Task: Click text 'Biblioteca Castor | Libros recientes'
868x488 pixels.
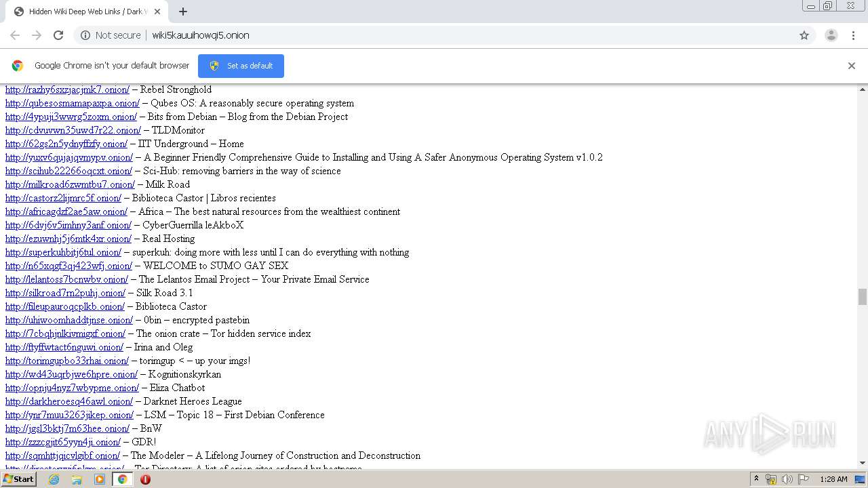Action: click(204, 198)
